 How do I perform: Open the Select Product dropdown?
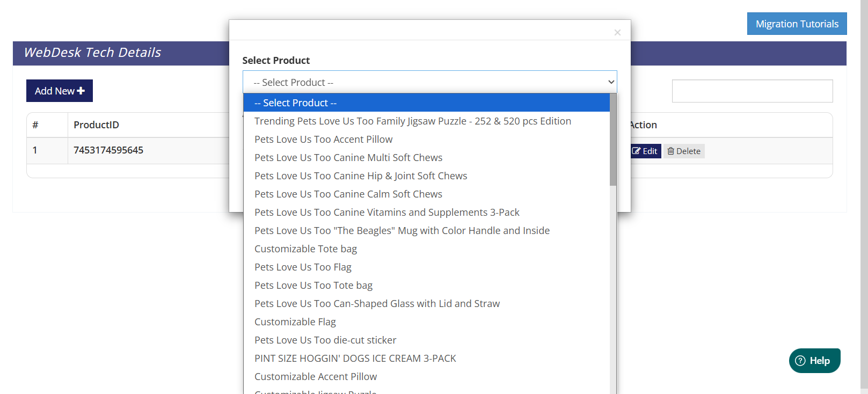[429, 82]
